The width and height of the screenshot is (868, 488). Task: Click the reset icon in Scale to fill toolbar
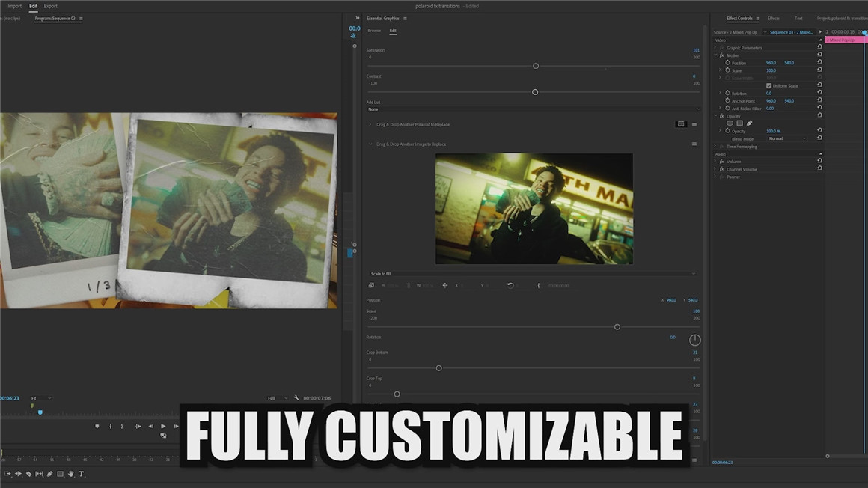[510, 286]
